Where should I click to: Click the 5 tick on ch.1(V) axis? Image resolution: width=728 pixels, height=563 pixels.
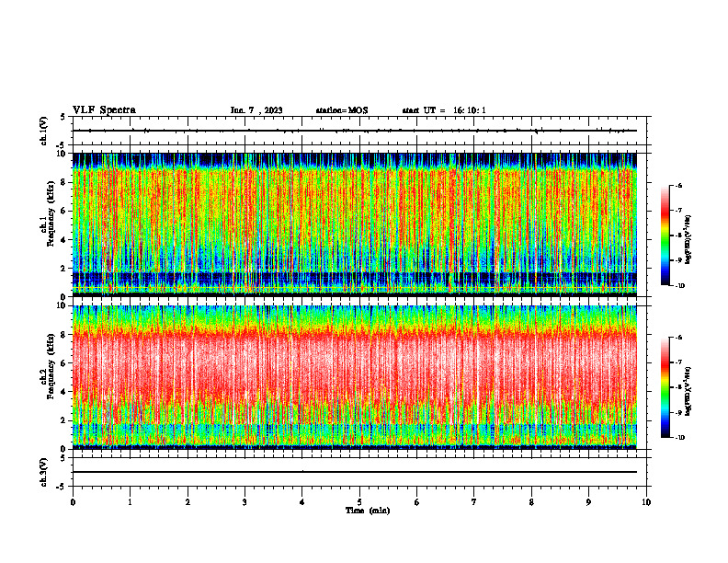(x=64, y=118)
